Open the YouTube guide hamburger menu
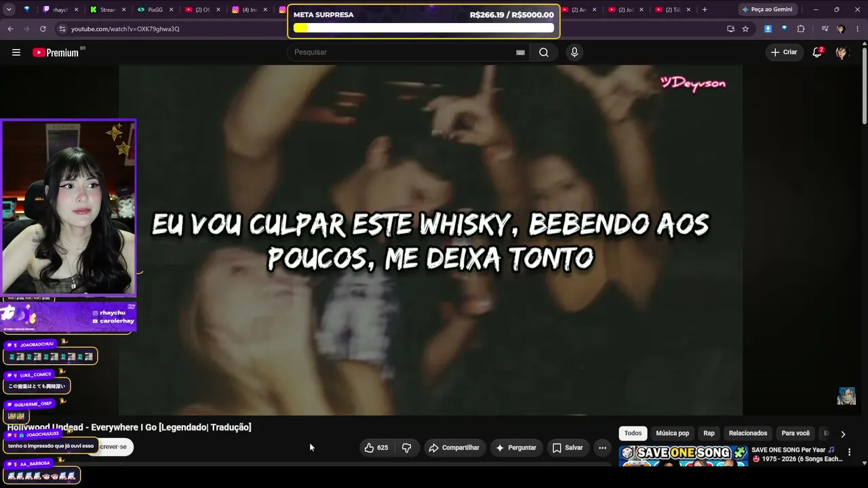The height and width of the screenshot is (488, 868). pos(16,52)
